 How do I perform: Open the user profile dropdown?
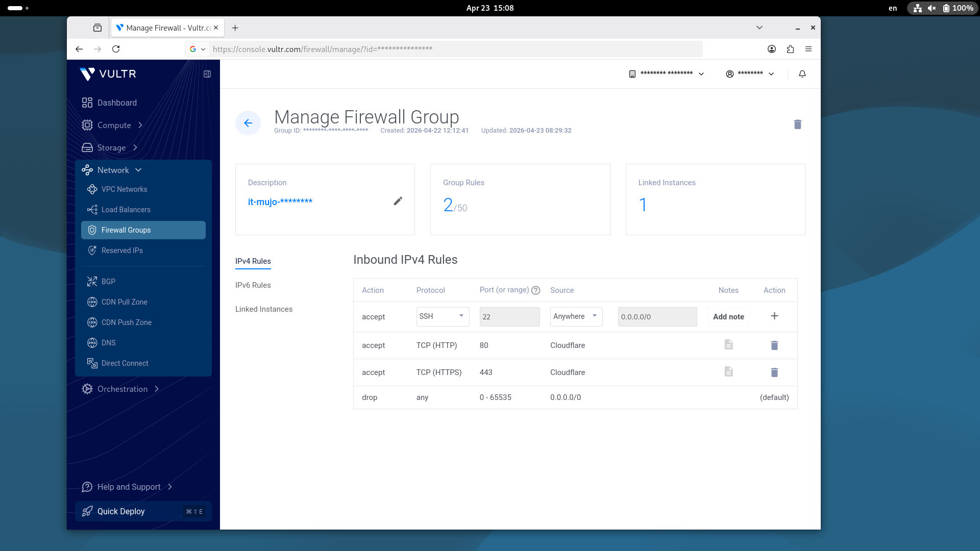(750, 74)
